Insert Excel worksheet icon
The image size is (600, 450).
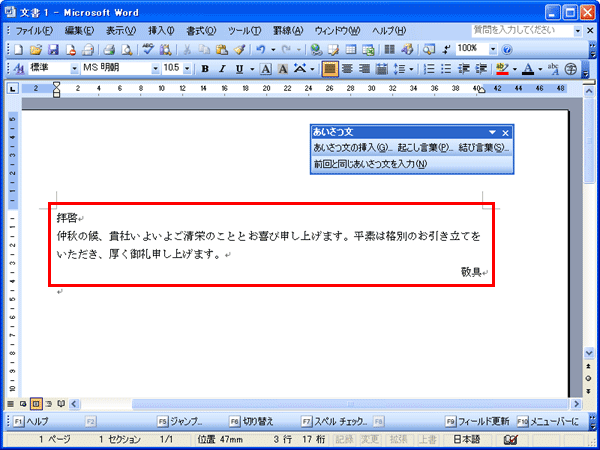pos(368,49)
